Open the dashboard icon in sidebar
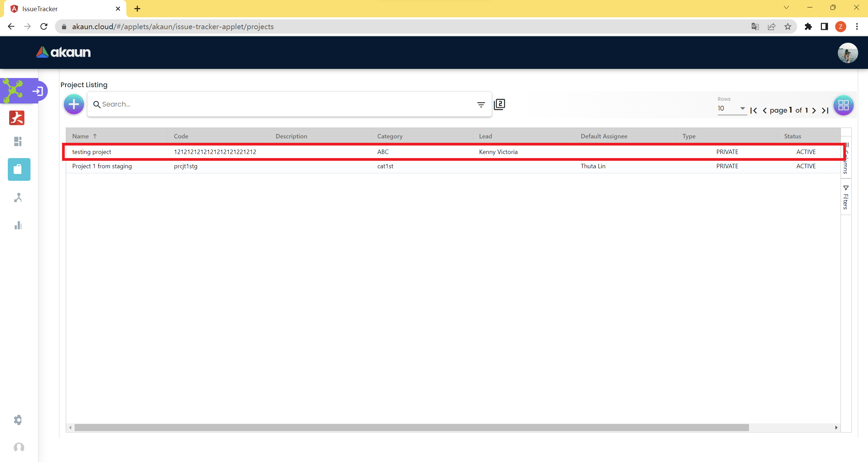 pos(18,141)
